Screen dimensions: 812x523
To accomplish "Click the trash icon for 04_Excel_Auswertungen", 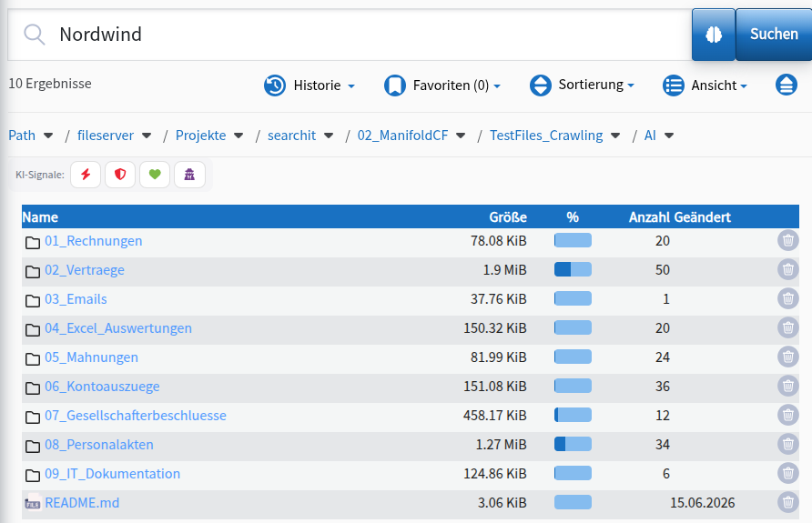I will tap(787, 327).
